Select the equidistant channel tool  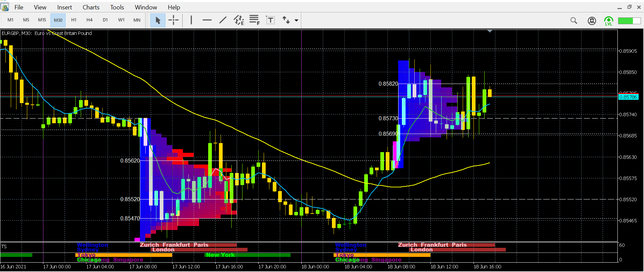point(239,20)
